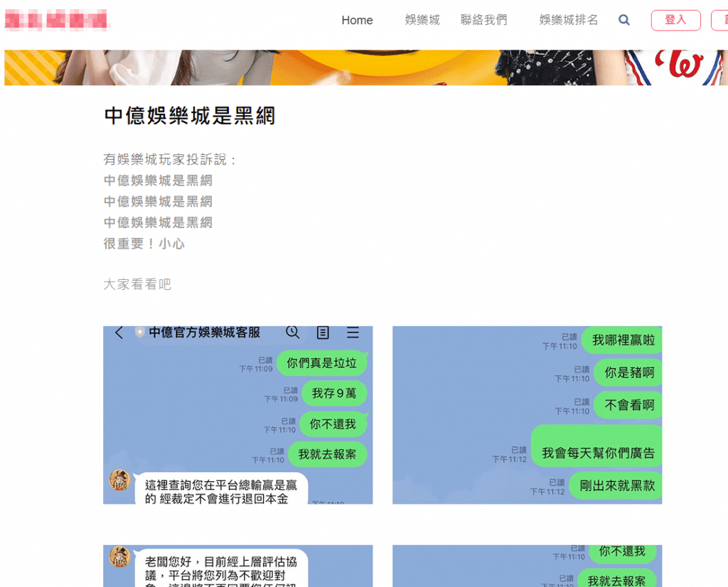This screenshot has height=587, width=728.
Task: Click the chat bubble 我就去報案 in first screenshot
Action: click(327, 454)
